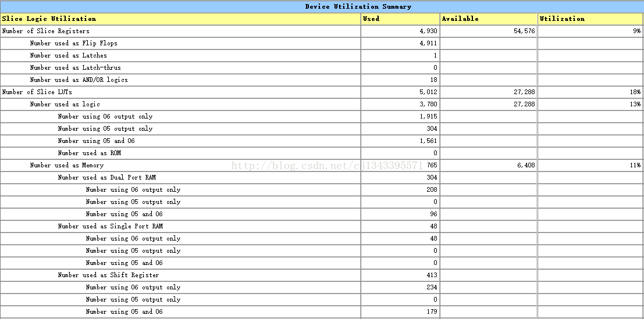Image resolution: width=644 pixels, height=319 pixels.
Task: Click the 18 AND/OR logics value
Action: click(x=434, y=80)
